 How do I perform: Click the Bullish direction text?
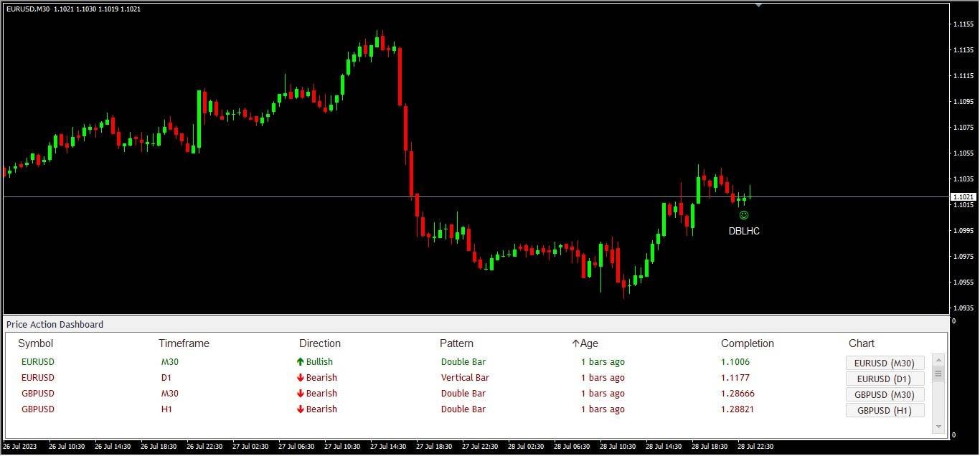[320, 362]
